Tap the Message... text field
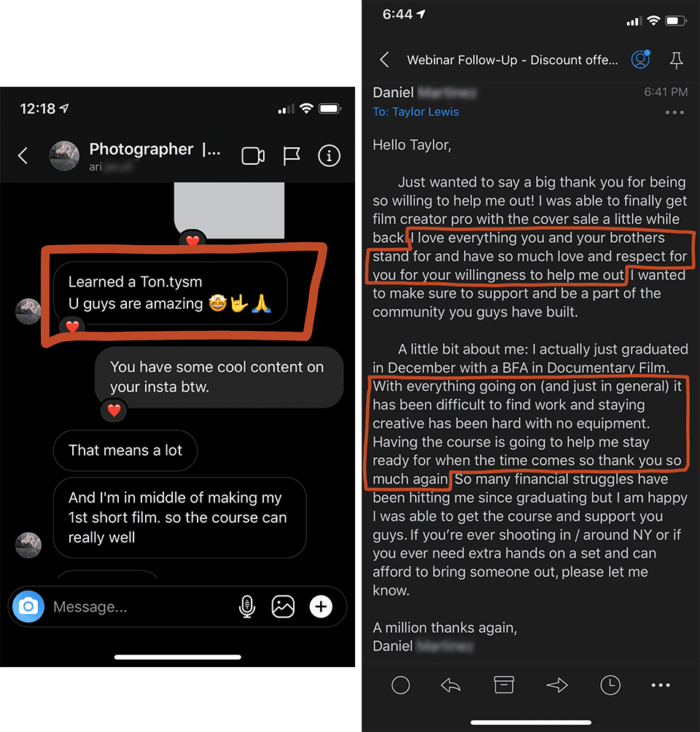The width and height of the screenshot is (700, 732). click(140, 607)
